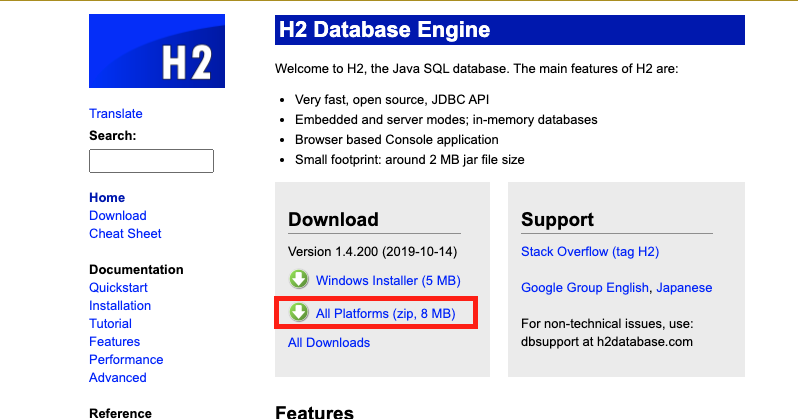Click the 'dbsupport at h2database.com' text
This screenshot has height=419, width=798.
pos(607,342)
